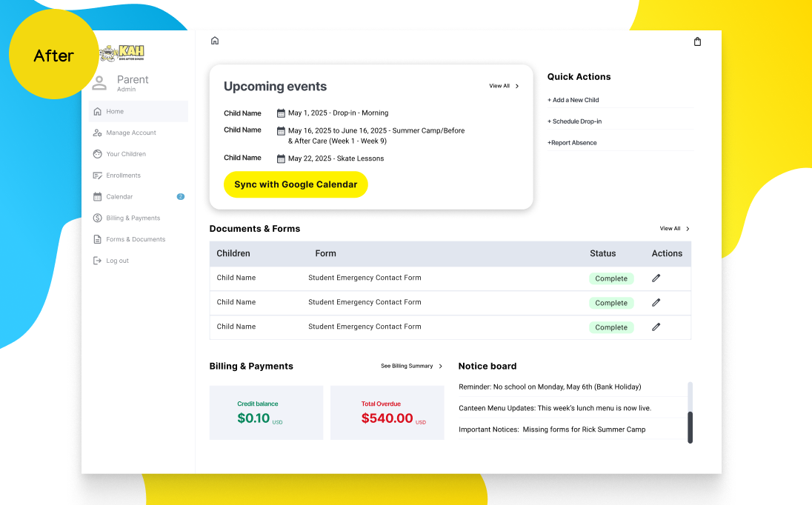The width and height of the screenshot is (812, 505).
Task: Click the Calendar icon in sidebar
Action: [x=97, y=197]
